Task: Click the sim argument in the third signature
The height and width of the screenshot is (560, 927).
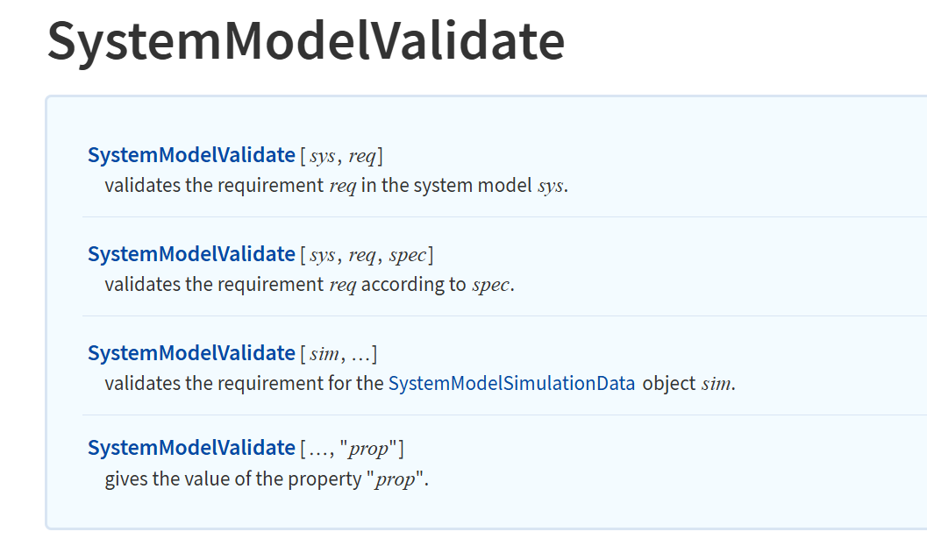Action: pyautogui.click(x=324, y=354)
